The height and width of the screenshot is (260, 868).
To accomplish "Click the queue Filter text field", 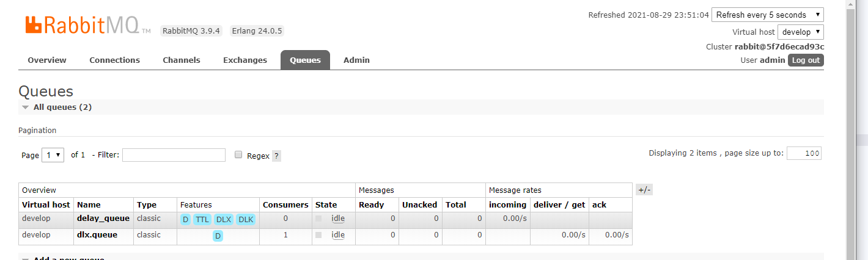I will pyautogui.click(x=174, y=155).
